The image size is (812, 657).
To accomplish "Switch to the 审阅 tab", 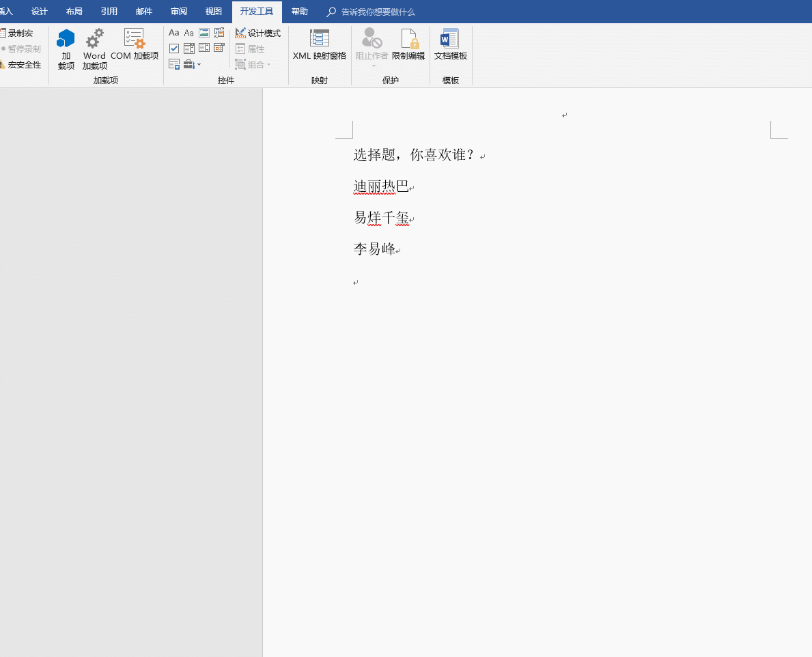I will click(179, 12).
